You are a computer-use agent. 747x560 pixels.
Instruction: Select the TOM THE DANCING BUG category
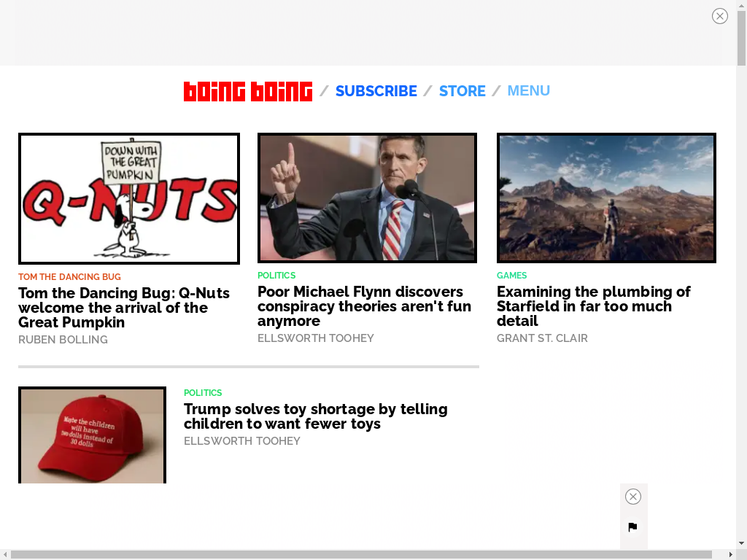tap(69, 276)
